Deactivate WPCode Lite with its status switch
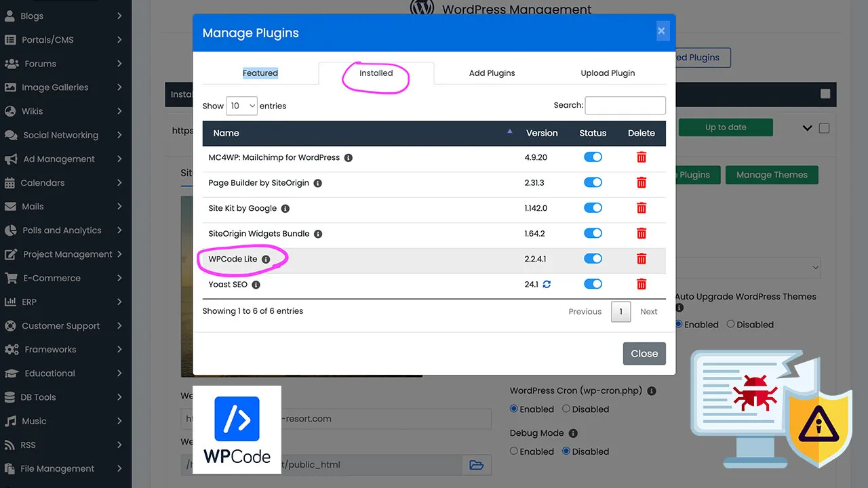868x488 pixels. coord(593,259)
